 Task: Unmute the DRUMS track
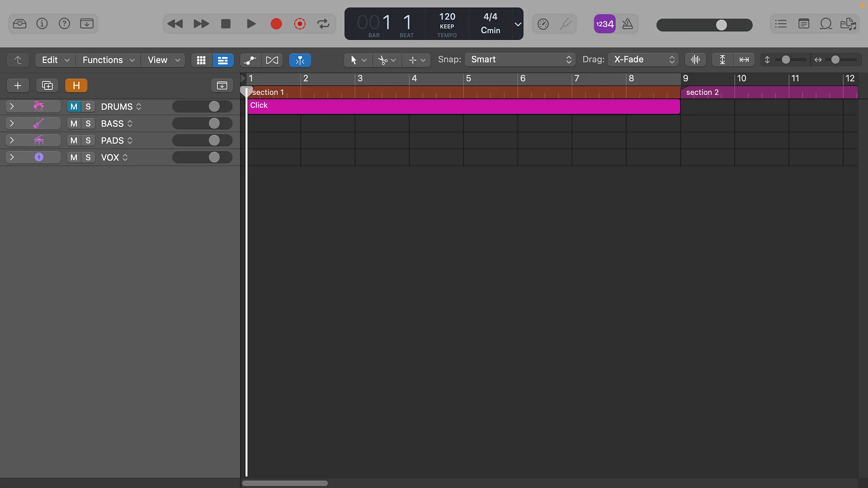(x=74, y=107)
